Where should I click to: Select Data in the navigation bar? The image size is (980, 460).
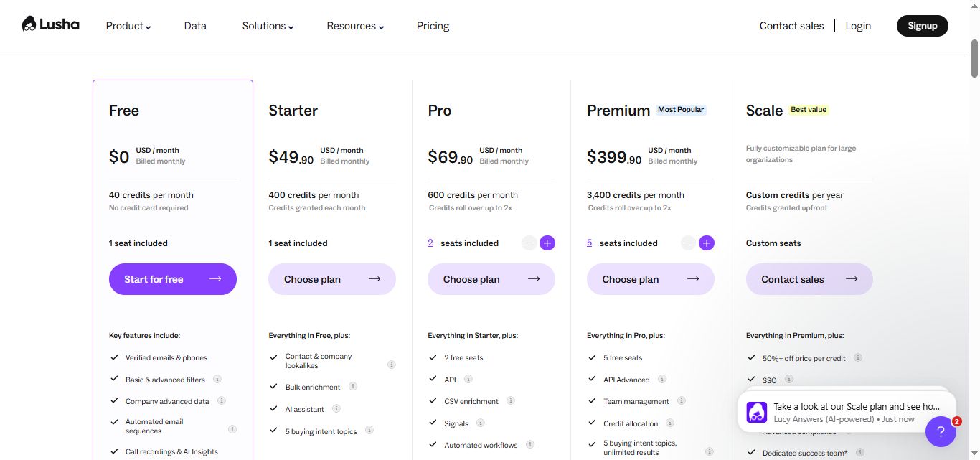(x=194, y=26)
